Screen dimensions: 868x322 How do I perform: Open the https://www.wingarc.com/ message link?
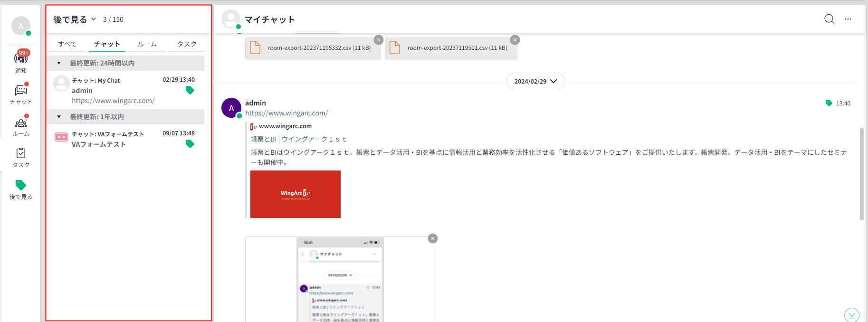tap(286, 113)
